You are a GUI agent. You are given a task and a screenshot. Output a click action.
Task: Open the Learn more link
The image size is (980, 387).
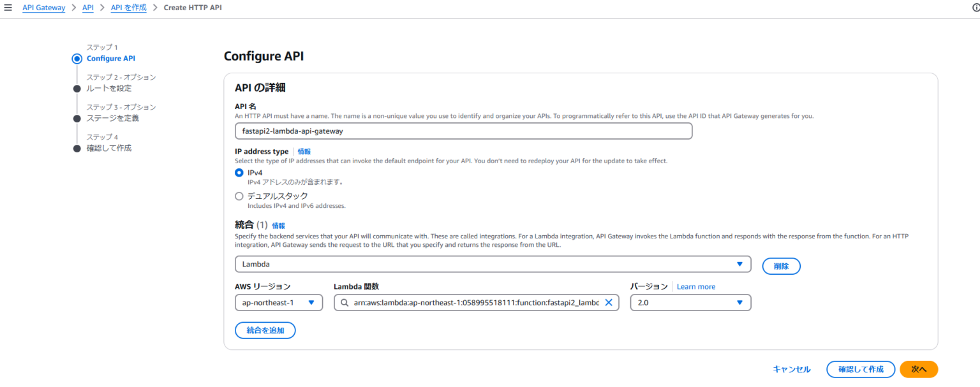(695, 286)
